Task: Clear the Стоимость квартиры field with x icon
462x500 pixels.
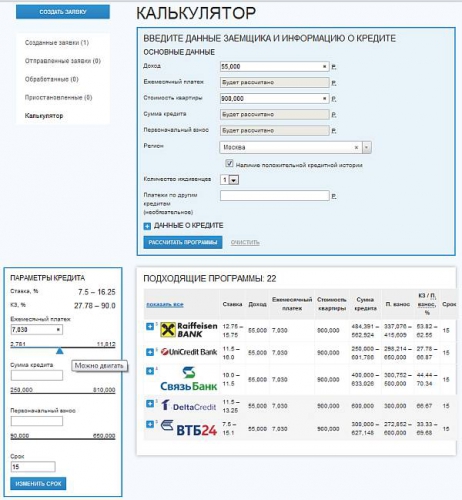Action: 324,99
